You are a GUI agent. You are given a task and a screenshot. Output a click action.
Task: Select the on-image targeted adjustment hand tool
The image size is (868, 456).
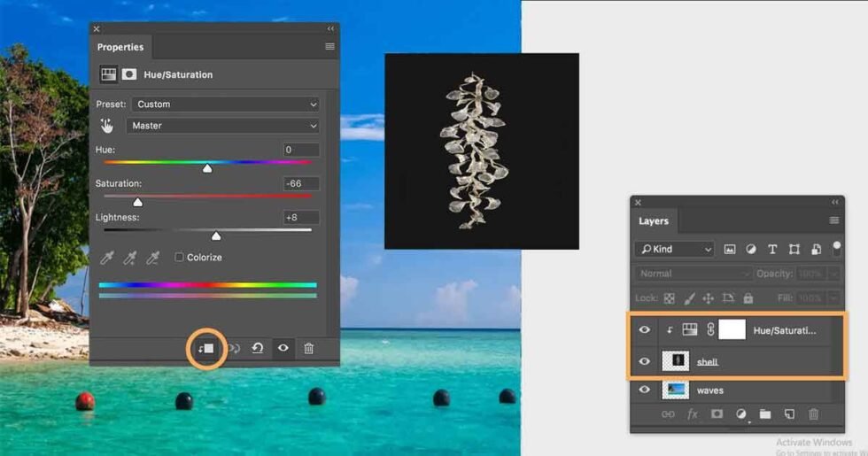pyautogui.click(x=106, y=126)
